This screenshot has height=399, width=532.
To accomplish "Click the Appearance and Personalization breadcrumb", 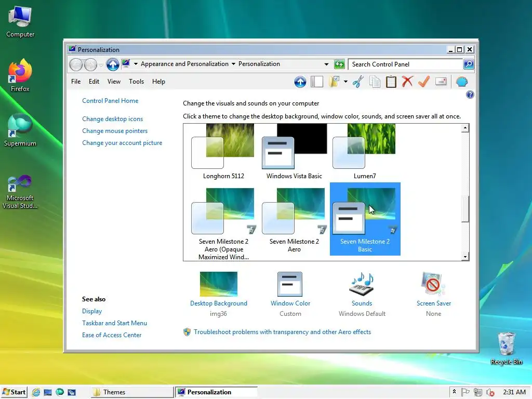I will (x=184, y=64).
